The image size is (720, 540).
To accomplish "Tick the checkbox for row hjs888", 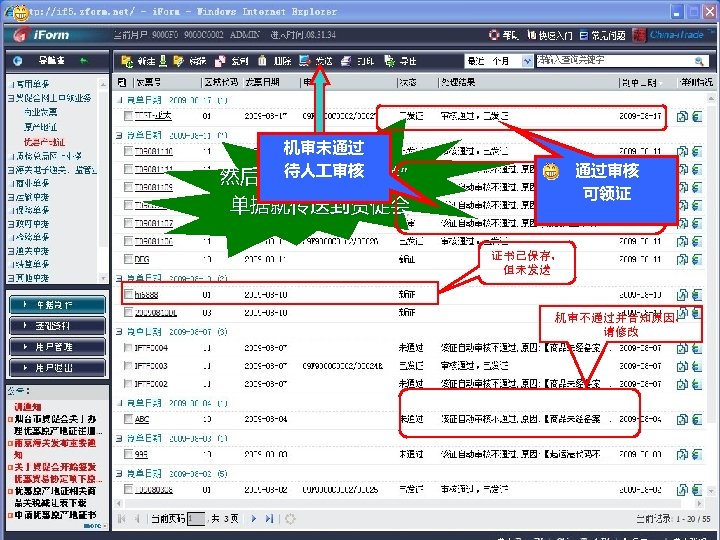I will pyautogui.click(x=128, y=294).
